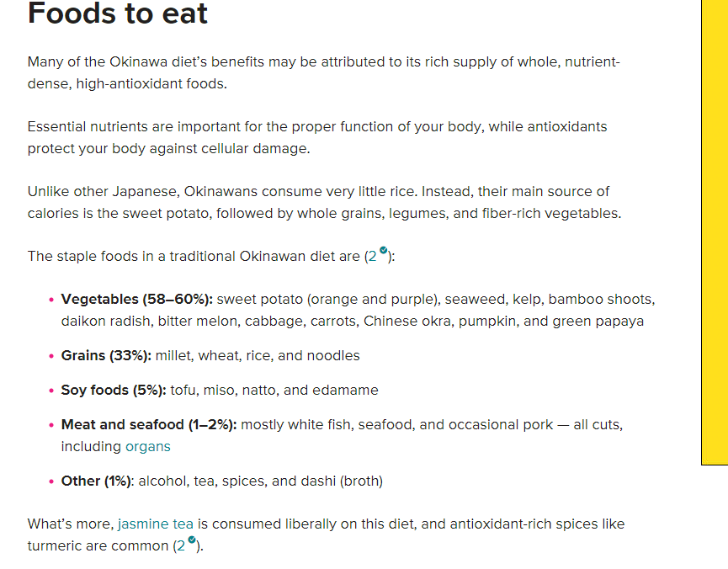Click the pink bullet before Grains
Image resolution: width=728 pixels, height=569 pixels.
click(x=51, y=356)
